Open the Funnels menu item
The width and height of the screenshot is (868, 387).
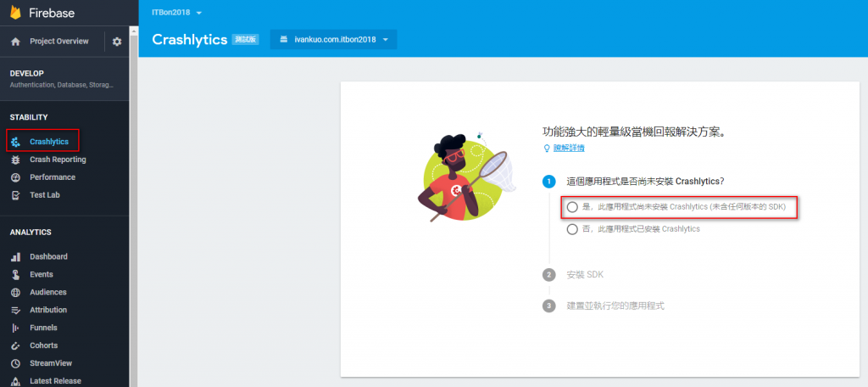pyautogui.click(x=43, y=328)
